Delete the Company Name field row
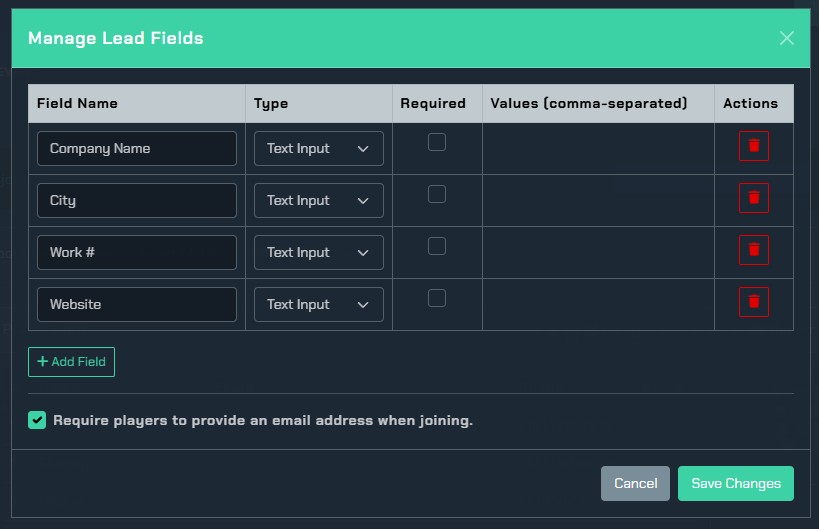Image resolution: width=819 pixels, height=529 pixels. click(753, 146)
